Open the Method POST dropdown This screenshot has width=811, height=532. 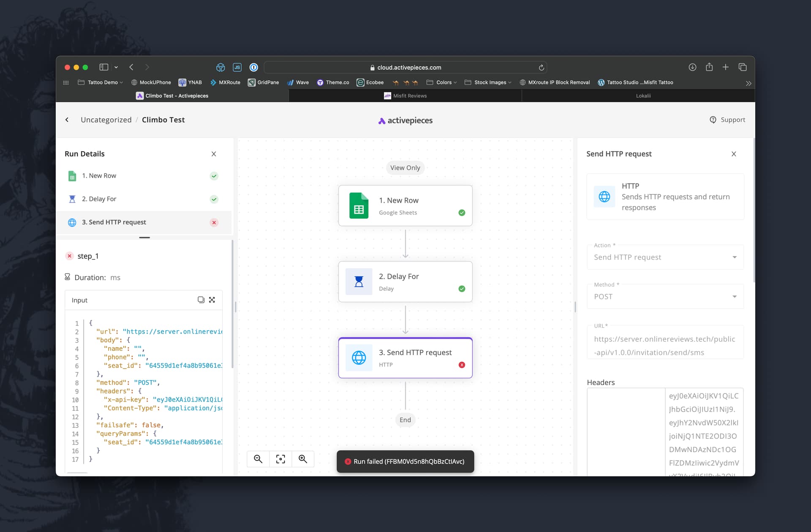pyautogui.click(x=665, y=296)
